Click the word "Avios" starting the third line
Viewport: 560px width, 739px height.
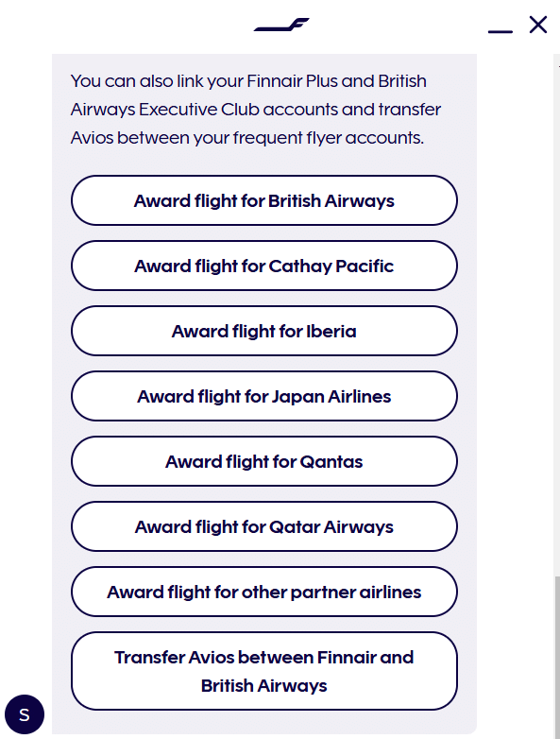(93, 138)
